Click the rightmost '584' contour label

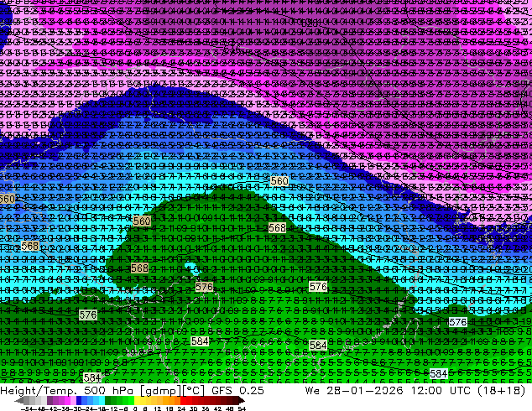click(439, 374)
